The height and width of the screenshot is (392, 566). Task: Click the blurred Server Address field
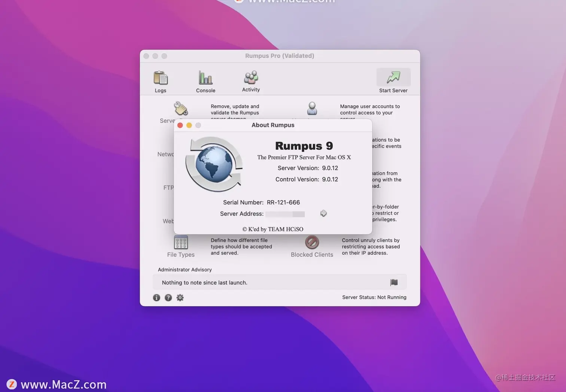[x=285, y=214]
